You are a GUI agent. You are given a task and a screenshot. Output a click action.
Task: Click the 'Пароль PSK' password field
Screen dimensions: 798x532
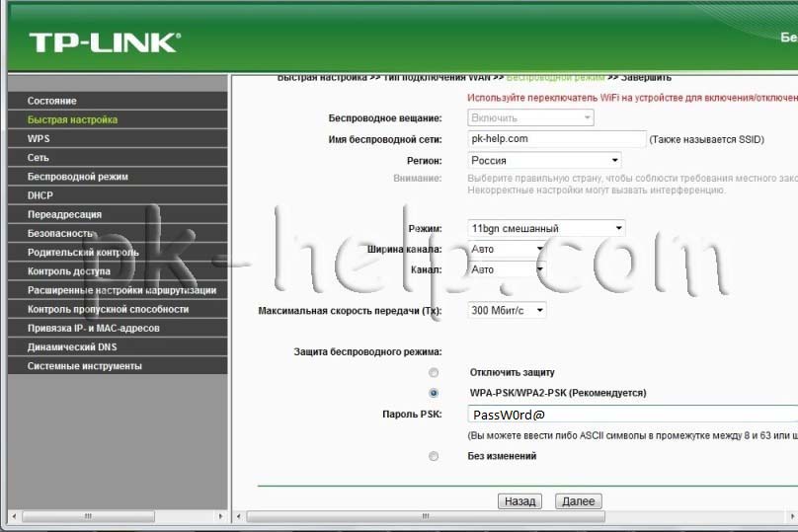point(632,415)
